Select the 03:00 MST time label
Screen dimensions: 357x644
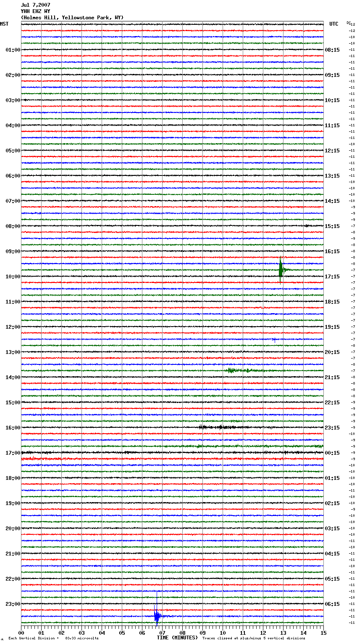coord(13,100)
